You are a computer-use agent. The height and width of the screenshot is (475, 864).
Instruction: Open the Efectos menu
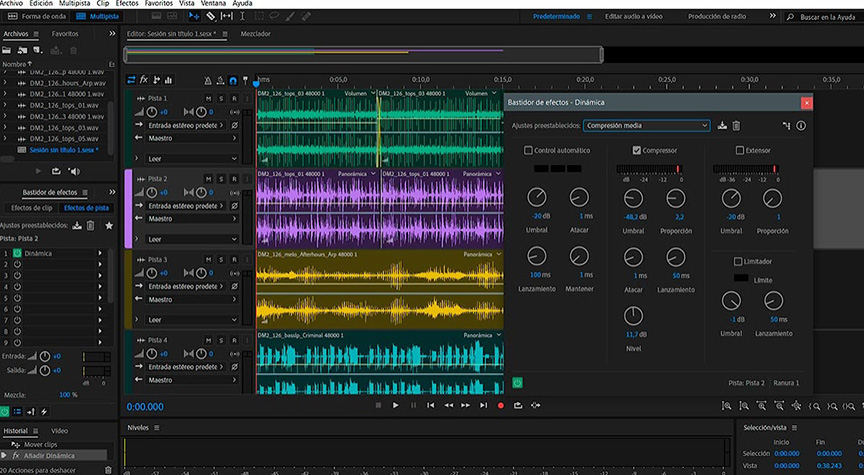pos(127,4)
